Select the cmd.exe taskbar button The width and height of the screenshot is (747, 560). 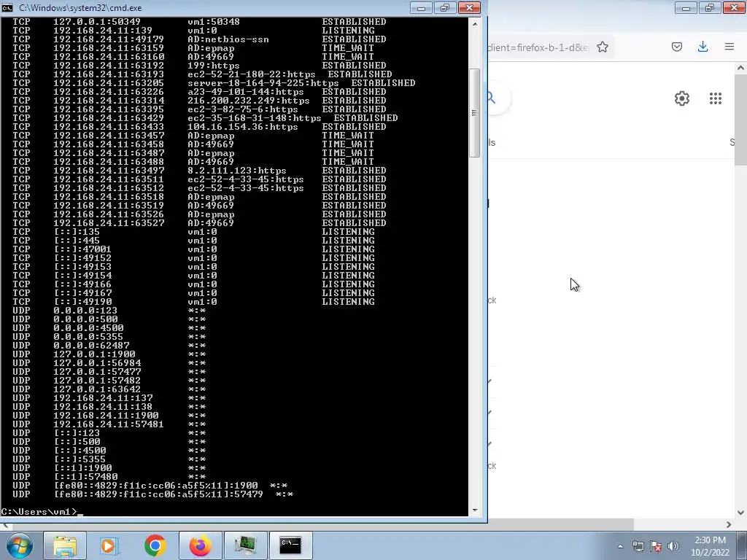coord(290,545)
